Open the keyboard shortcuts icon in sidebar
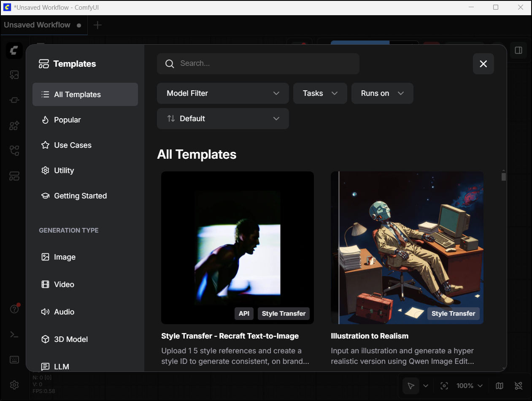The width and height of the screenshot is (532, 401). tap(14, 360)
